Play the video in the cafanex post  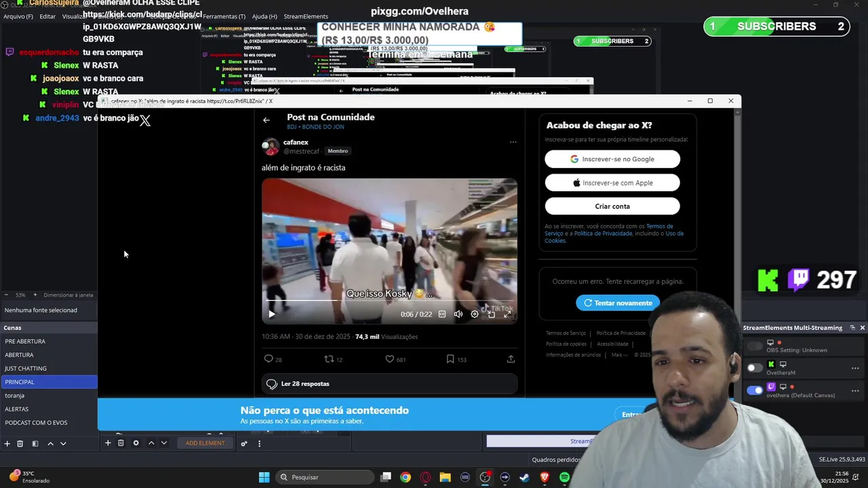pyautogui.click(x=272, y=314)
